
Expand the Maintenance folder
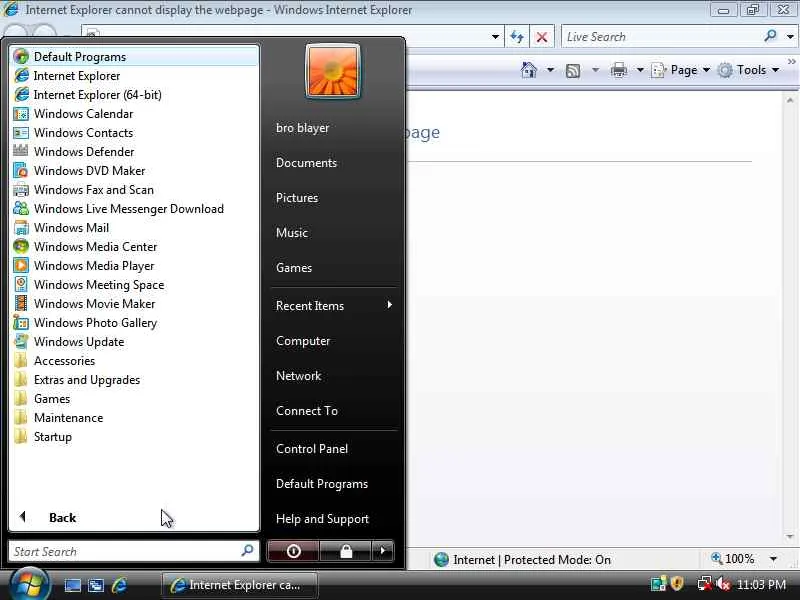point(135,417)
